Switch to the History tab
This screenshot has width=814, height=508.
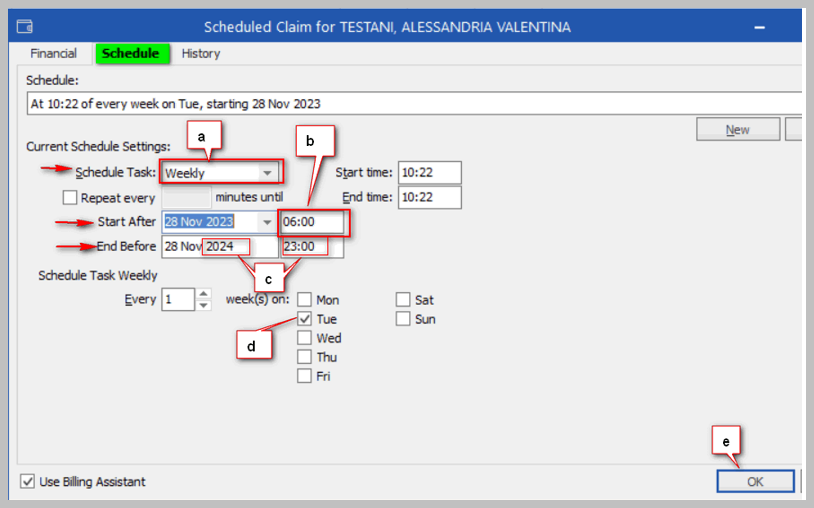201,53
